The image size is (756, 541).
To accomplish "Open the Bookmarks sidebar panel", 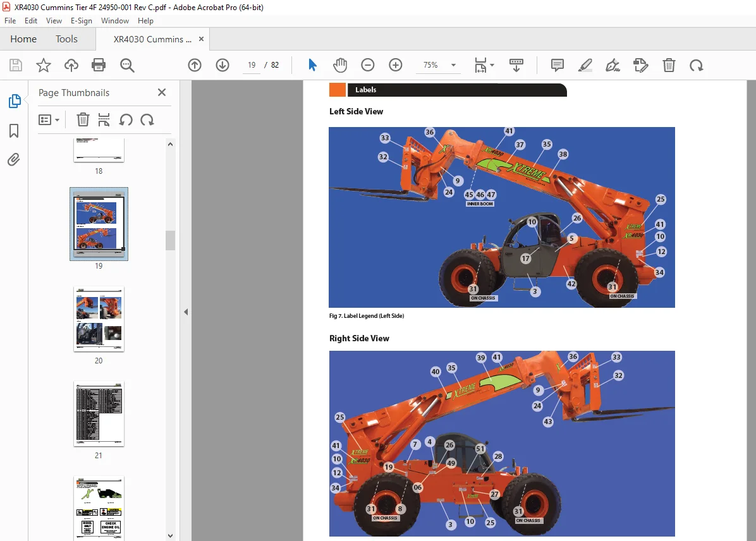I will coord(14,131).
